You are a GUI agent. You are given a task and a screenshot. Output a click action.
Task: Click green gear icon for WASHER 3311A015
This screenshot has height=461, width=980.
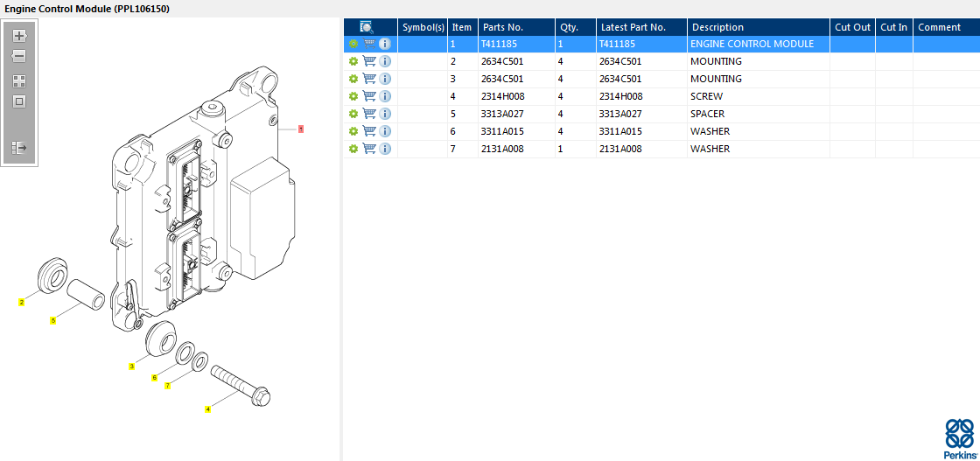coord(353,131)
